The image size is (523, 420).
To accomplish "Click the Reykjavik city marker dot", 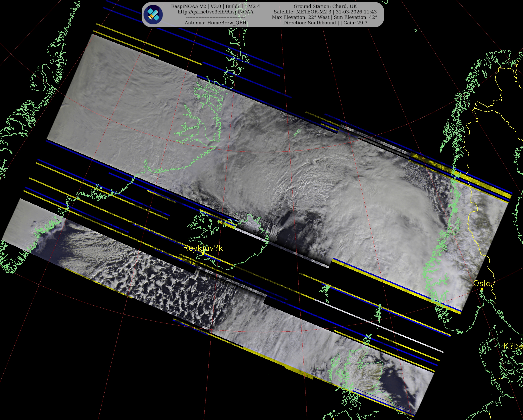I will (x=203, y=254).
